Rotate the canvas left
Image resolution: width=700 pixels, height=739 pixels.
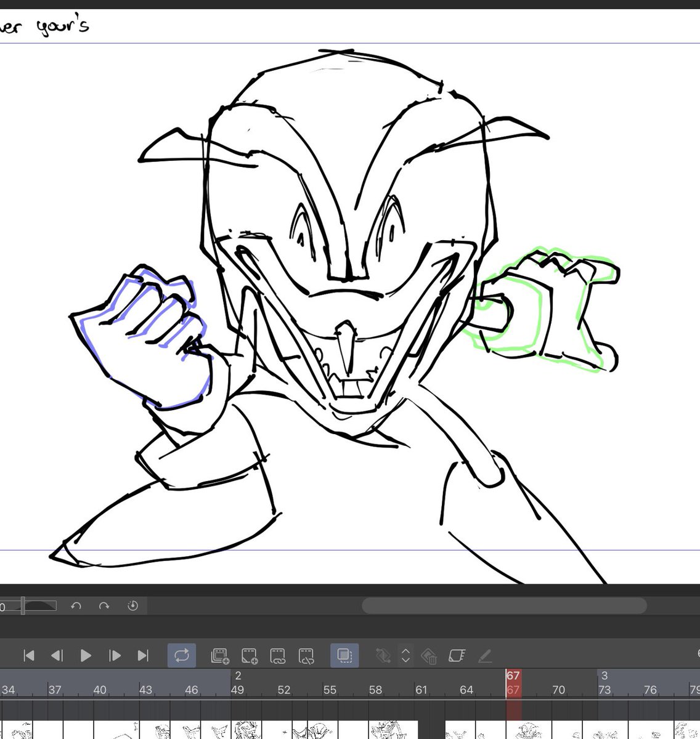[x=76, y=606]
